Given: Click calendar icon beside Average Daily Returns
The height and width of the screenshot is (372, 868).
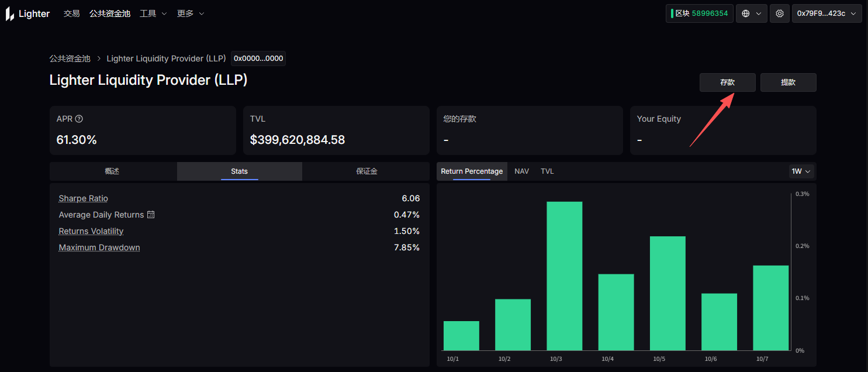Looking at the screenshot, I should 151,215.
